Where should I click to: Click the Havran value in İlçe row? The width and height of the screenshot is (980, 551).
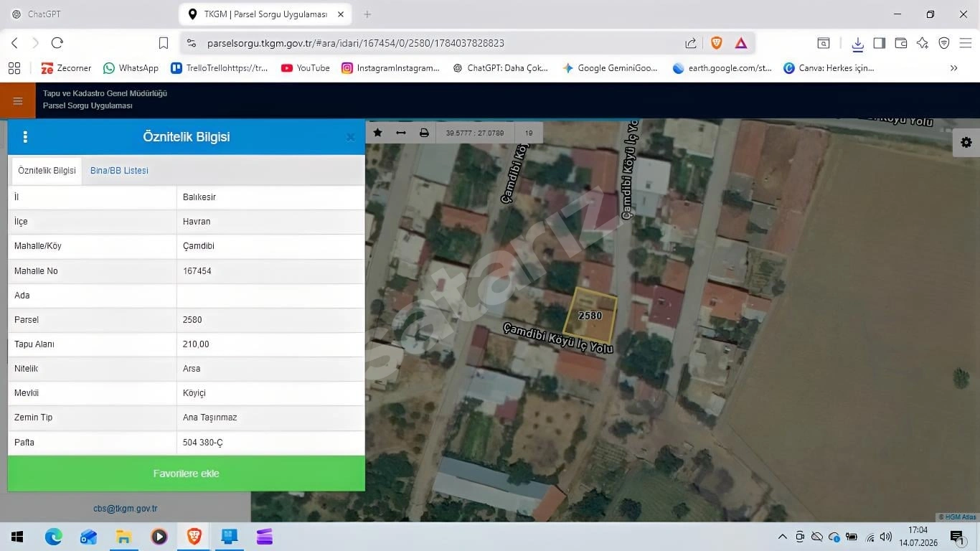point(197,222)
